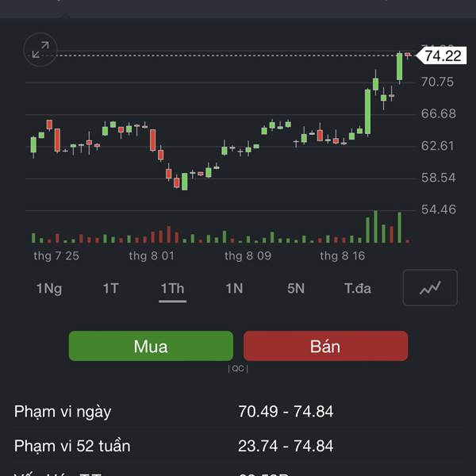The height and width of the screenshot is (476, 476).
Task: Expand chart to fullscreen with arrows icon
Action: [40, 50]
